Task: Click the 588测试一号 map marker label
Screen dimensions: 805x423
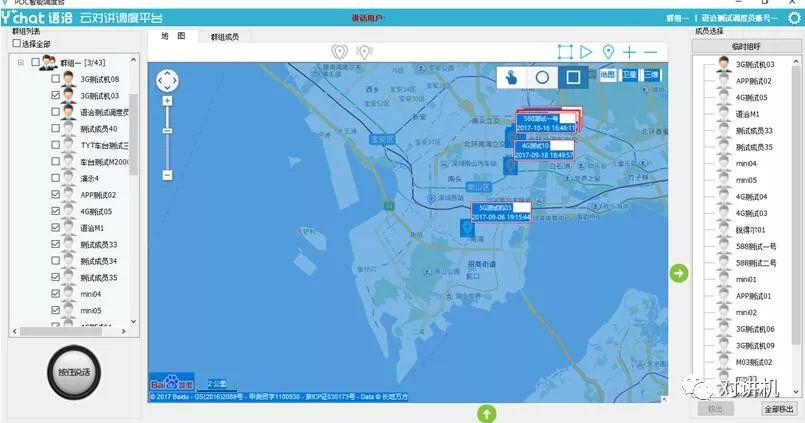Action: point(546,123)
